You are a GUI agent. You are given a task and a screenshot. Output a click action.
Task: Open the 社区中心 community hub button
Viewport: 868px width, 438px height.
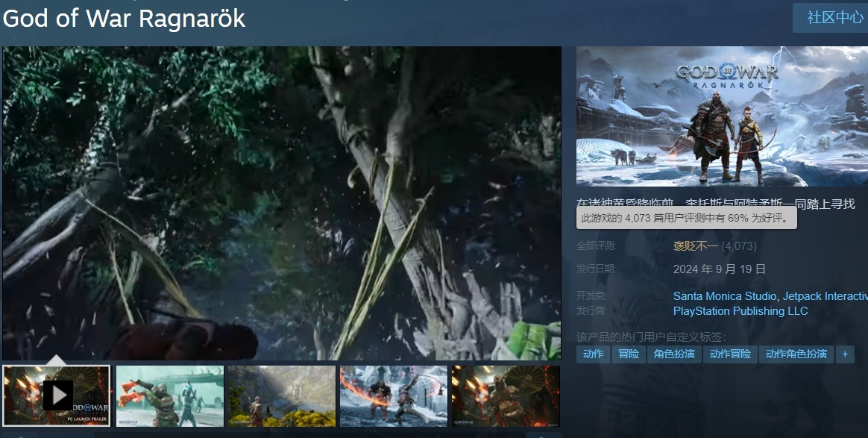831,18
